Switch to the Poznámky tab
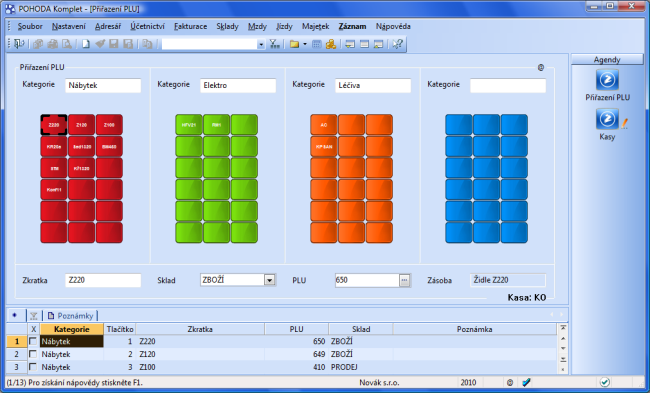650x393 pixels. 70,315
